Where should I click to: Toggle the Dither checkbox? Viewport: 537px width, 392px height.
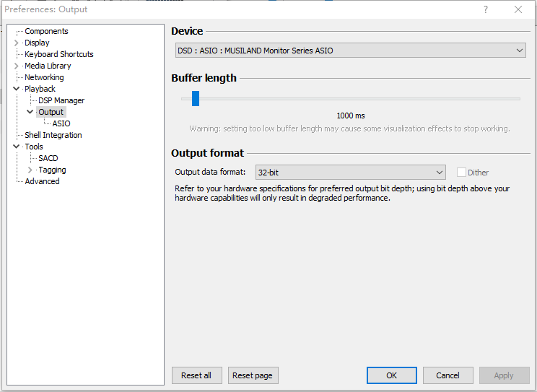(x=461, y=173)
